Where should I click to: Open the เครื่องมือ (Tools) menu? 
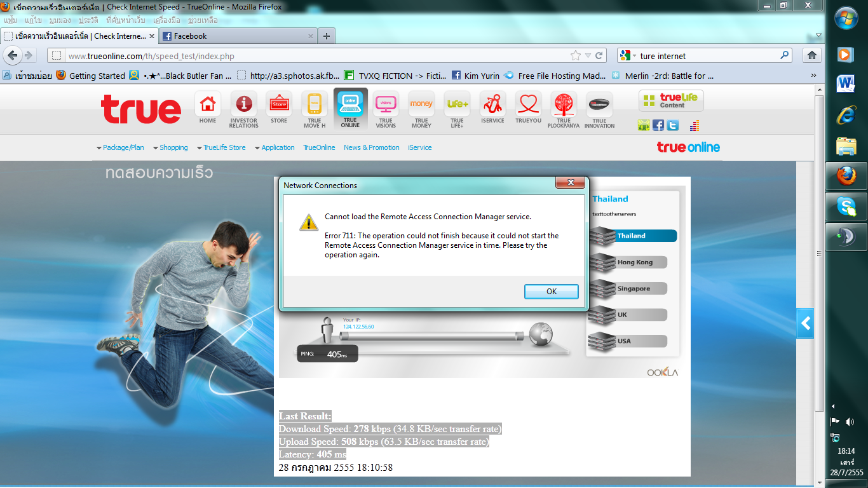tap(166, 20)
